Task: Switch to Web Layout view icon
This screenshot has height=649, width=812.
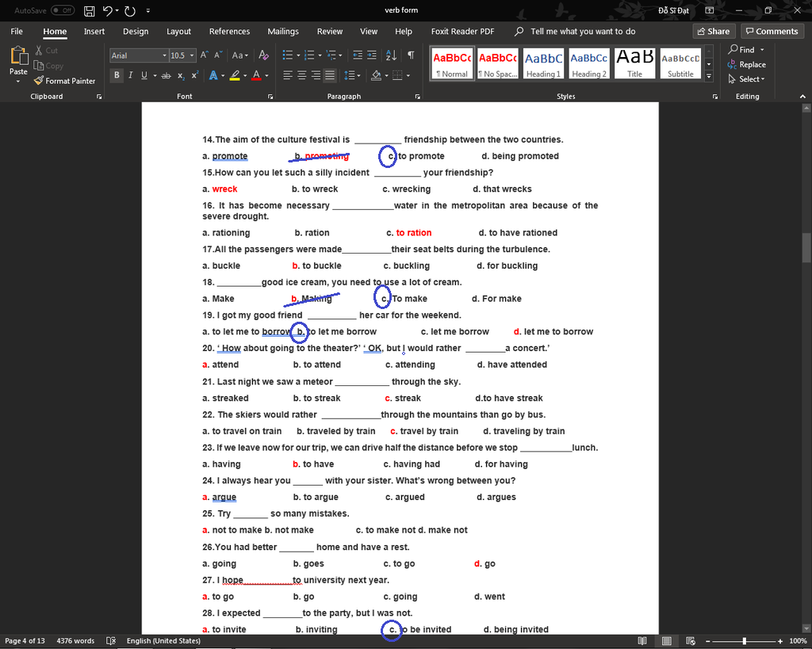Action: (691, 641)
